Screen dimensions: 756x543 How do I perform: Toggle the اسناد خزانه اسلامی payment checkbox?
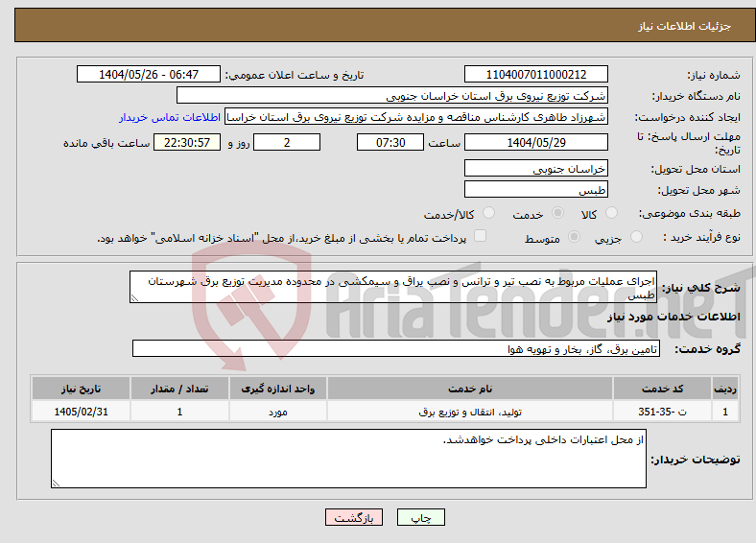[x=480, y=236]
